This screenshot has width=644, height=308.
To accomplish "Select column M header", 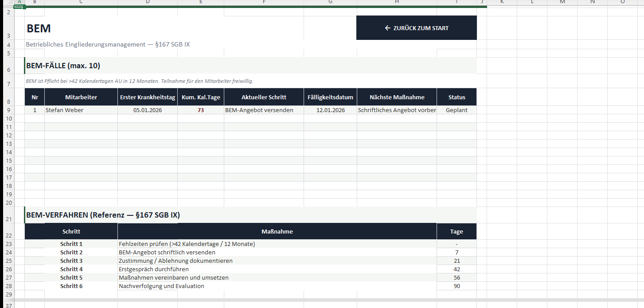I will (562, 2).
